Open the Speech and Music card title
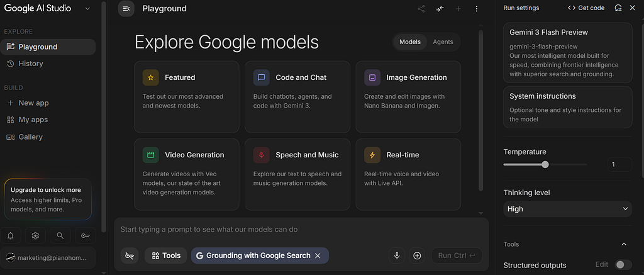 click(x=307, y=155)
